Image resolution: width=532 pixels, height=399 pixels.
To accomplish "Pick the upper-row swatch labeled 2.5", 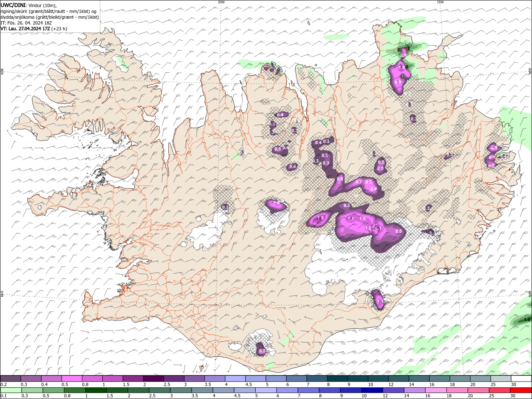I will tap(174, 379).
